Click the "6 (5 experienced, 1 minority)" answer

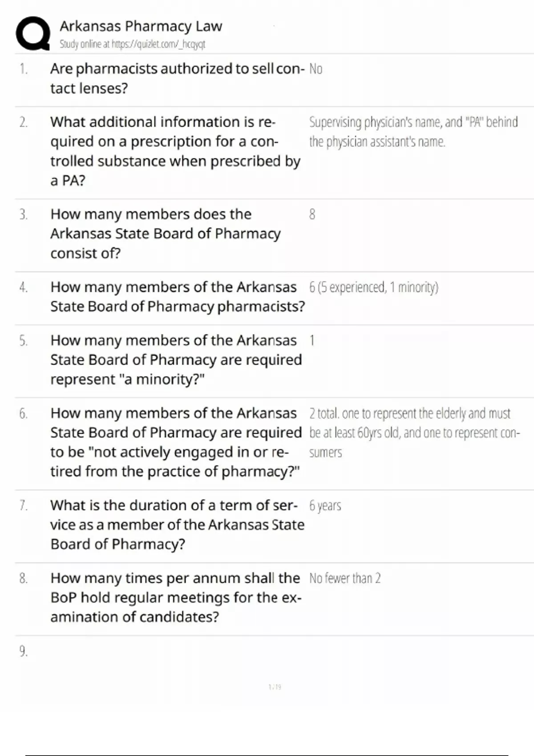pyautogui.click(x=373, y=287)
